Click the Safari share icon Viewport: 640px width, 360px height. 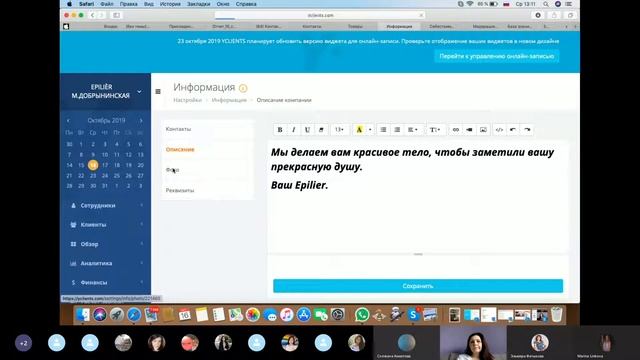pyautogui.click(x=554, y=15)
